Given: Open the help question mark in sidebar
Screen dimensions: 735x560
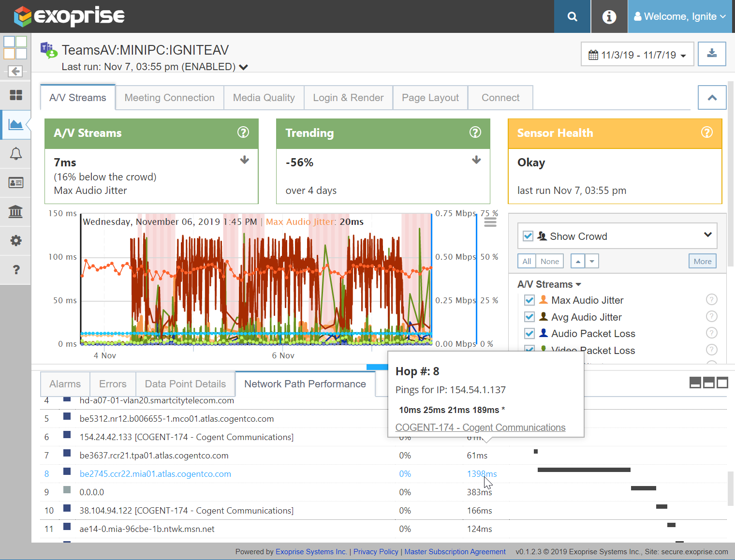Looking at the screenshot, I should [16, 269].
